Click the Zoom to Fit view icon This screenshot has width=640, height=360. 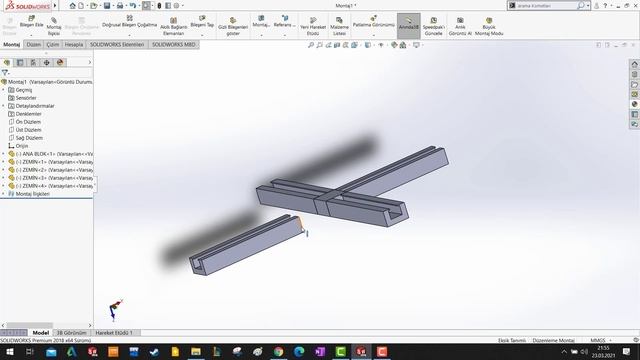click(x=311, y=45)
